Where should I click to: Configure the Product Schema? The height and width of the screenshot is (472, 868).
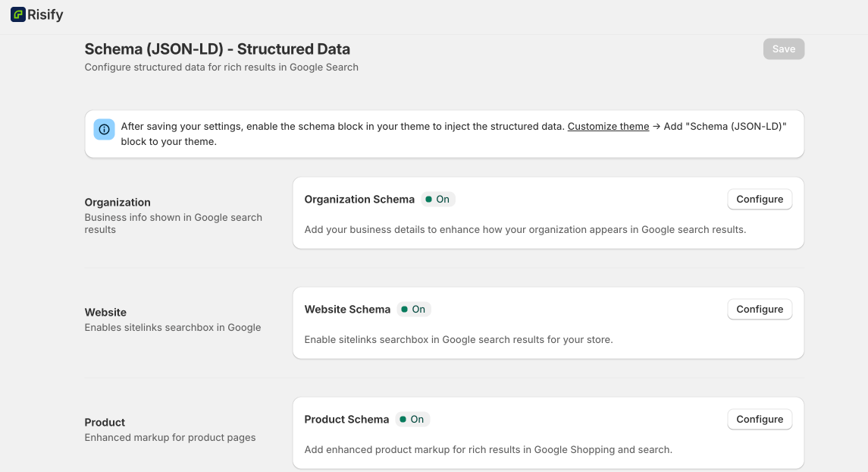click(759, 420)
